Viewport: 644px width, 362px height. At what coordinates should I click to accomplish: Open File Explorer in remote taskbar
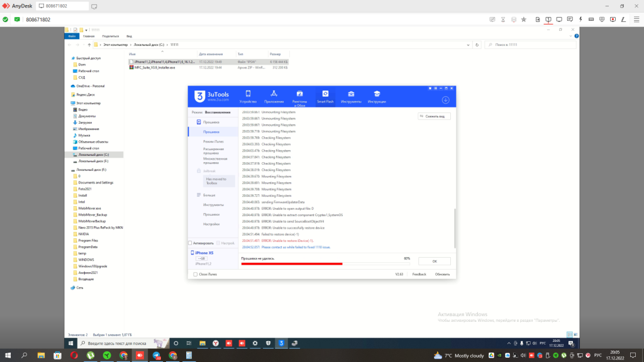click(203, 343)
